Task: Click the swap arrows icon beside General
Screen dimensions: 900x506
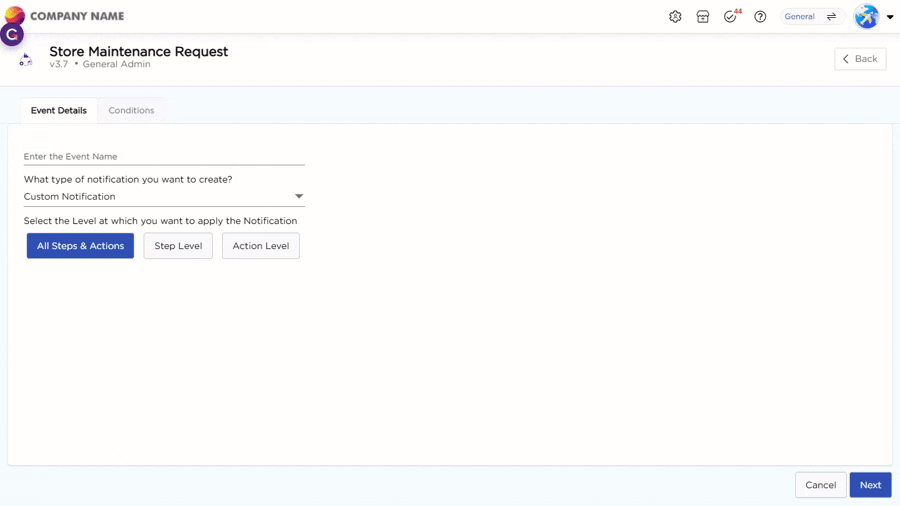Action: point(831,17)
